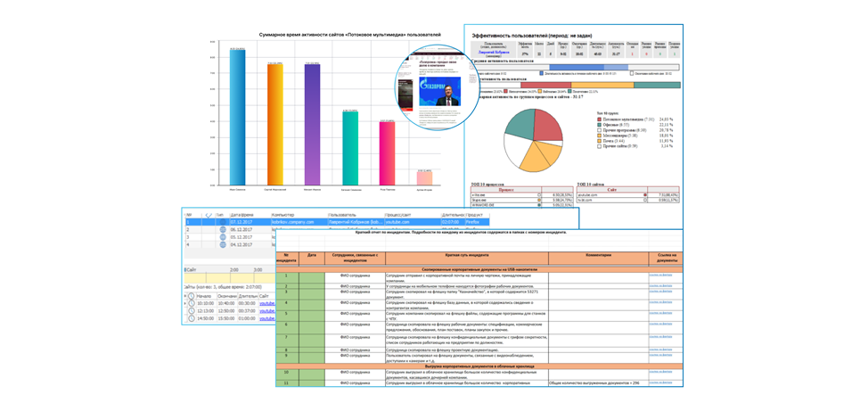Click the Процесс header in TOP 10 processes table

click(x=506, y=189)
